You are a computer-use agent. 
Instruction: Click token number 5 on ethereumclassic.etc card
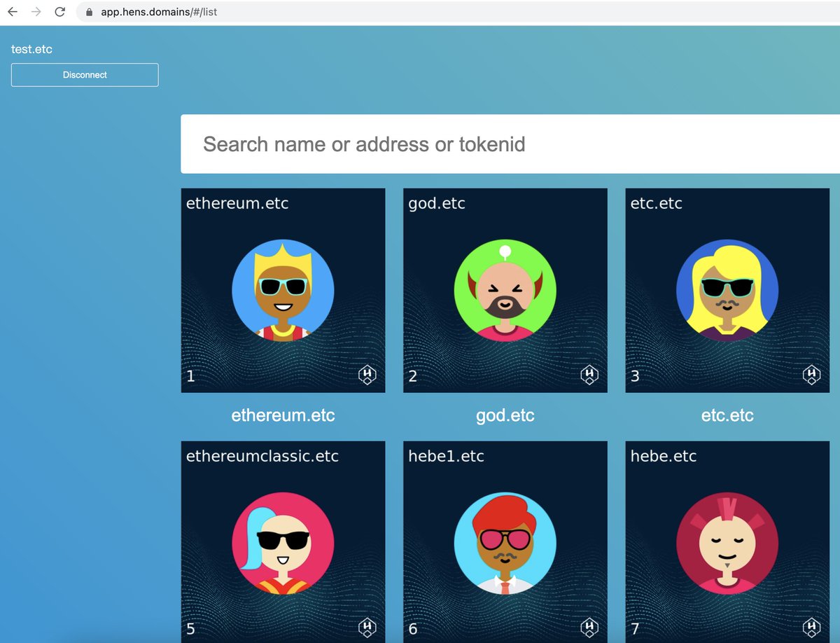click(191, 629)
